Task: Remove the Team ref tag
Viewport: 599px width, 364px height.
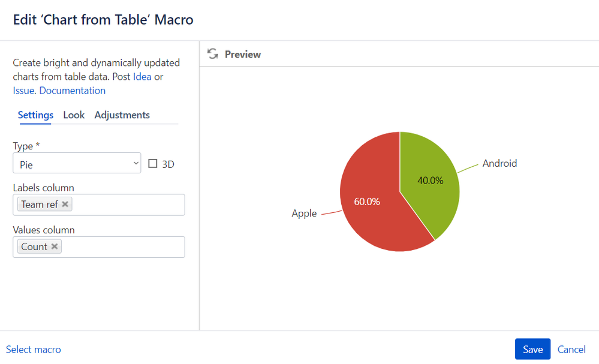Action: 65,204
